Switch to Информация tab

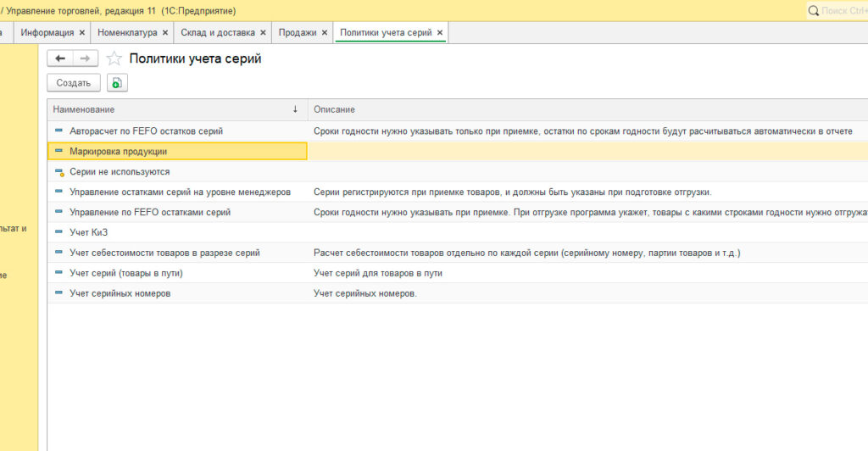47,33
